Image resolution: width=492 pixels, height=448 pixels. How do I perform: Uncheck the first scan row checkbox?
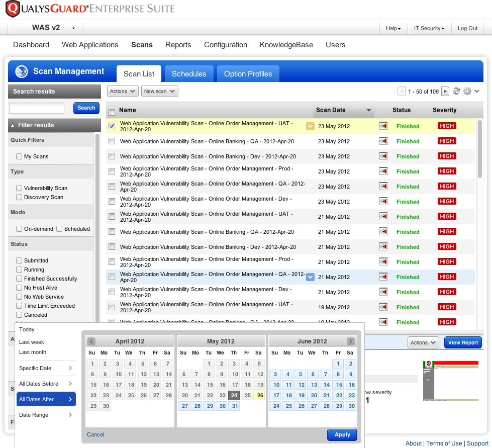pos(112,126)
